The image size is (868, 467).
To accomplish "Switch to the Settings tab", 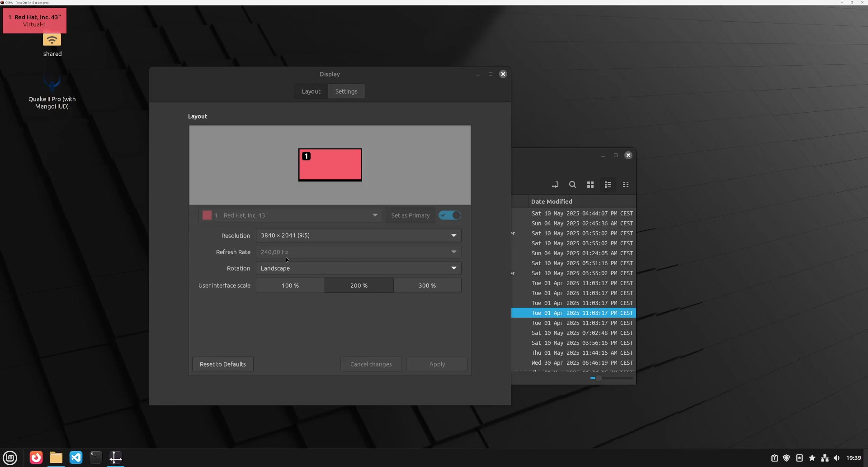I will pos(346,91).
